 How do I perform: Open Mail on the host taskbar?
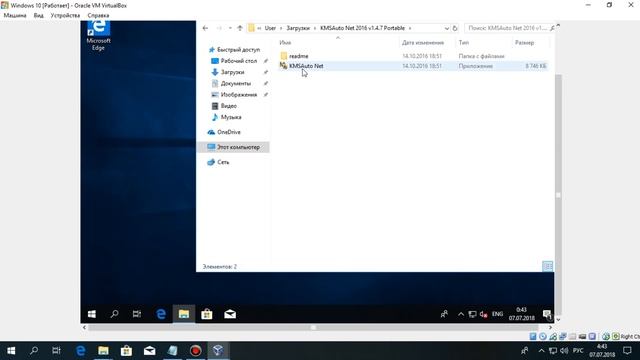149,351
